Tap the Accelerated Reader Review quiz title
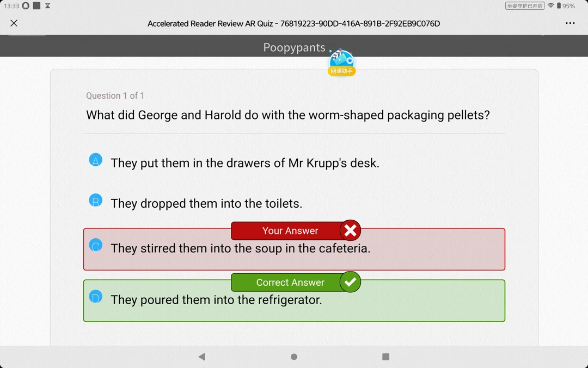This screenshot has width=588, height=368. point(293,23)
